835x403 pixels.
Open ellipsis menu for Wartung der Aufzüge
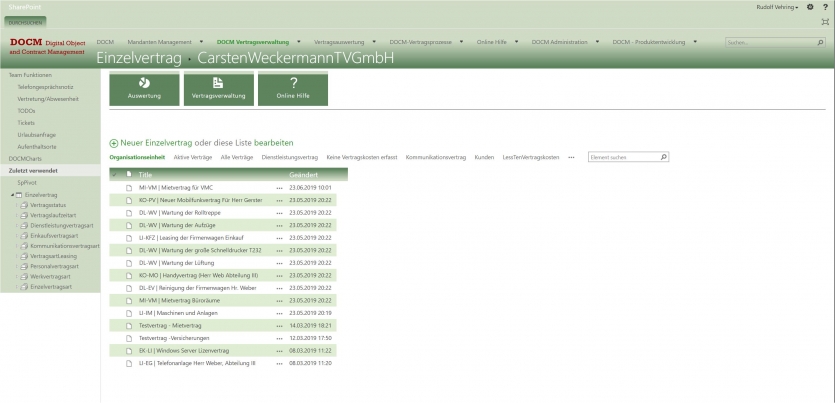pyautogui.click(x=280, y=225)
